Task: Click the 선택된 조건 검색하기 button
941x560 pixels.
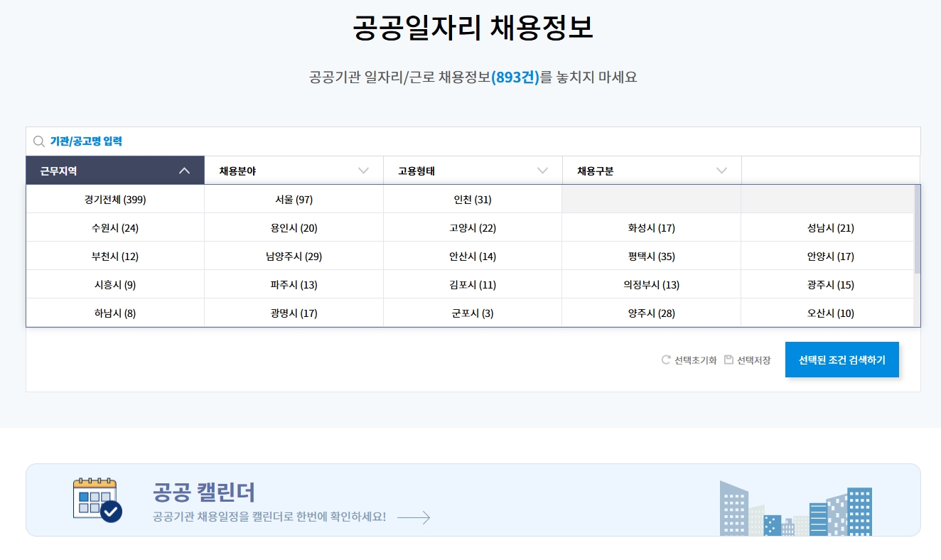Action: (x=842, y=360)
